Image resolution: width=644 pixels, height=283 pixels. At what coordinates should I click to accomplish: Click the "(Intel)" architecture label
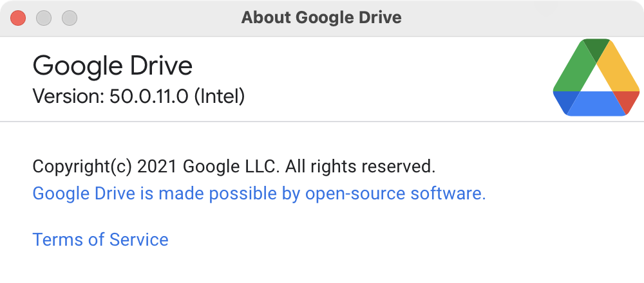(220, 96)
